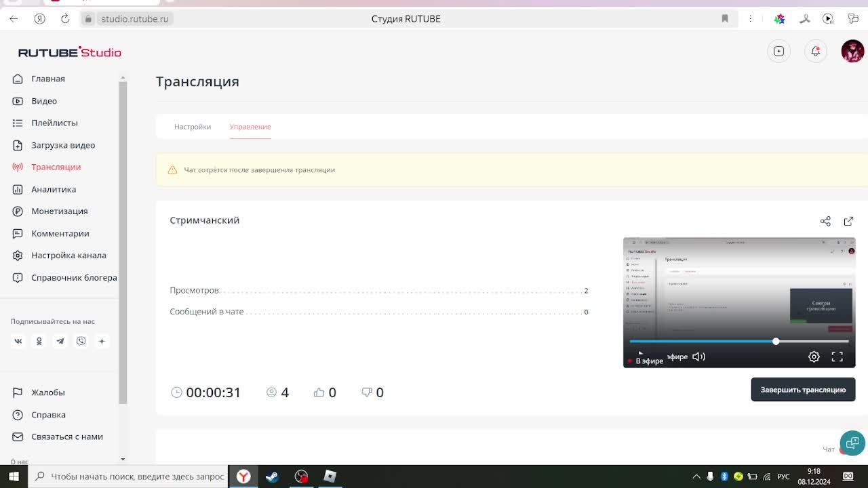Bookmark this page in browser

(x=725, y=19)
